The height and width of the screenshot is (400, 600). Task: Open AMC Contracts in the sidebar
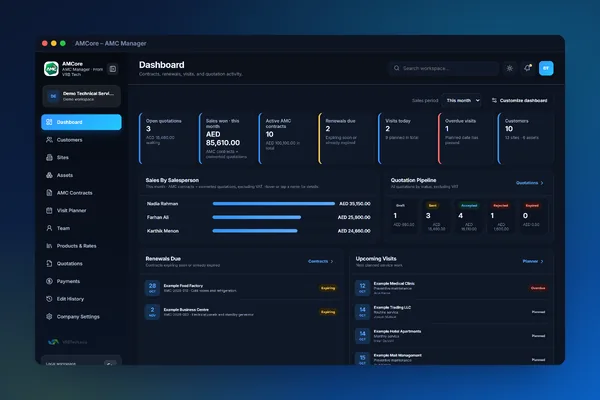81,193
